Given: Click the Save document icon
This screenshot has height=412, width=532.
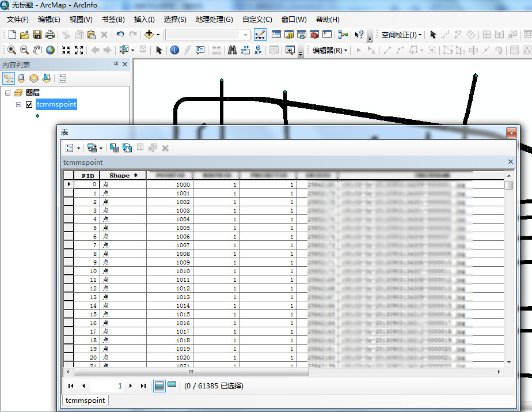Looking at the screenshot, I should (37, 35).
